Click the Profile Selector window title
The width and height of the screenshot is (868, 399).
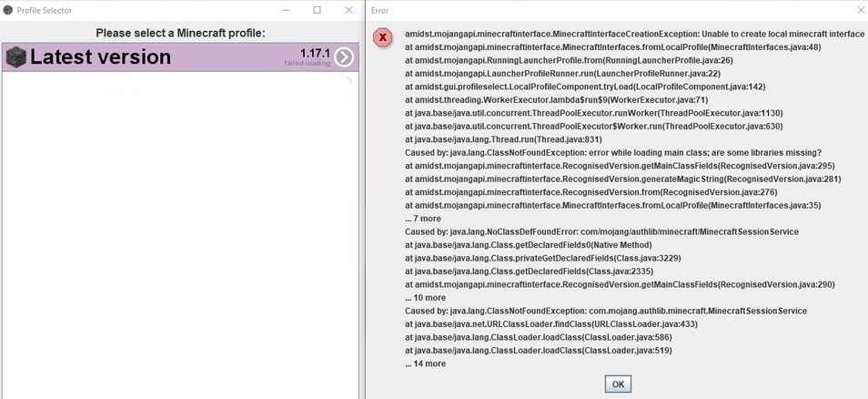pyautogui.click(x=45, y=11)
